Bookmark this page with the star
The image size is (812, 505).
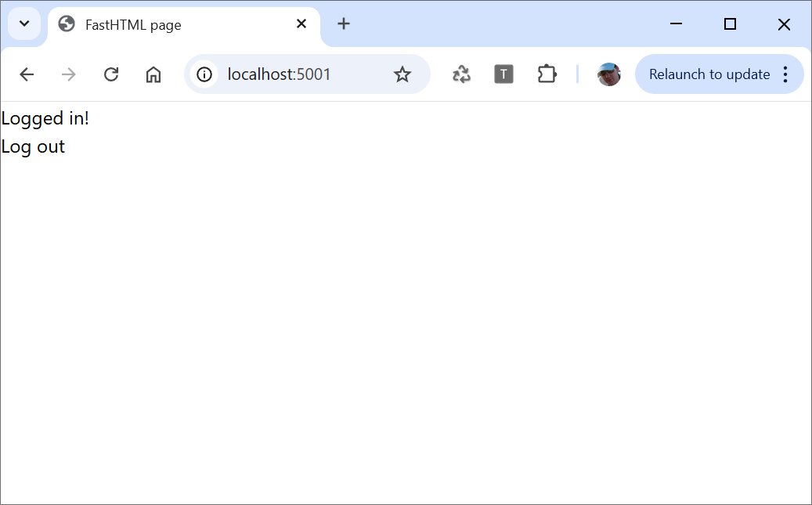[x=402, y=74]
